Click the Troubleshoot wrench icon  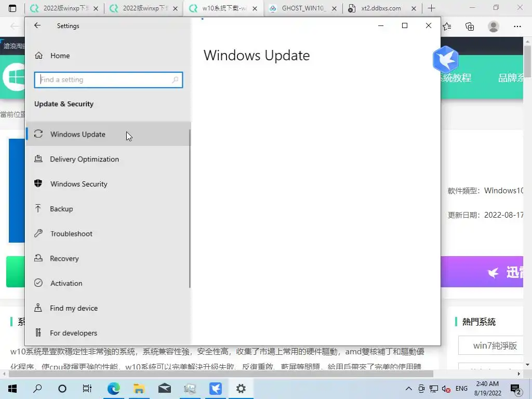click(38, 233)
